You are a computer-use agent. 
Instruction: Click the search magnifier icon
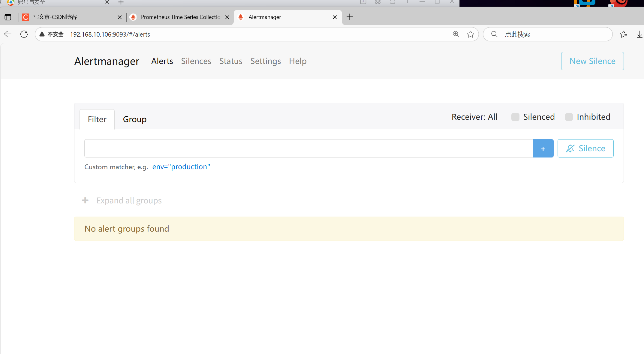coord(494,34)
